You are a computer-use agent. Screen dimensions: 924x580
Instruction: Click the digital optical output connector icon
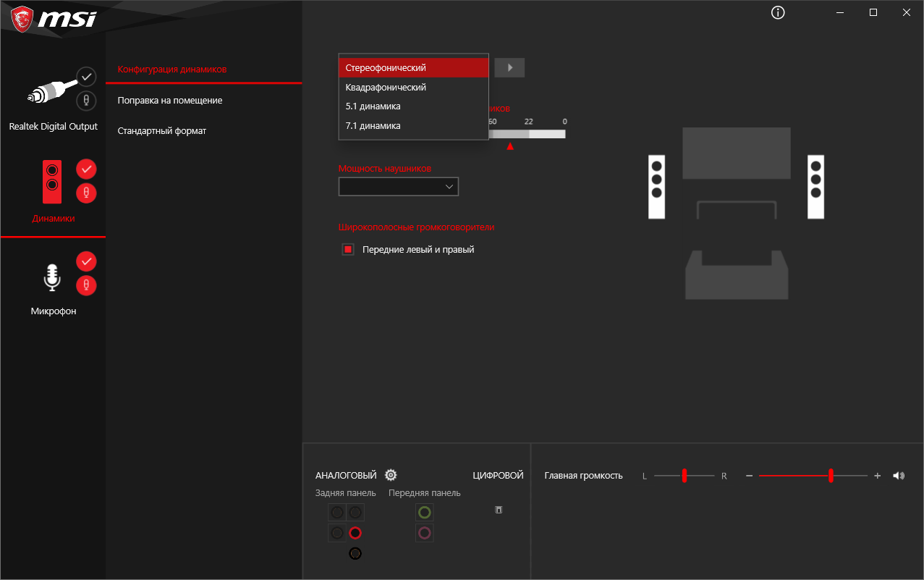coord(499,510)
